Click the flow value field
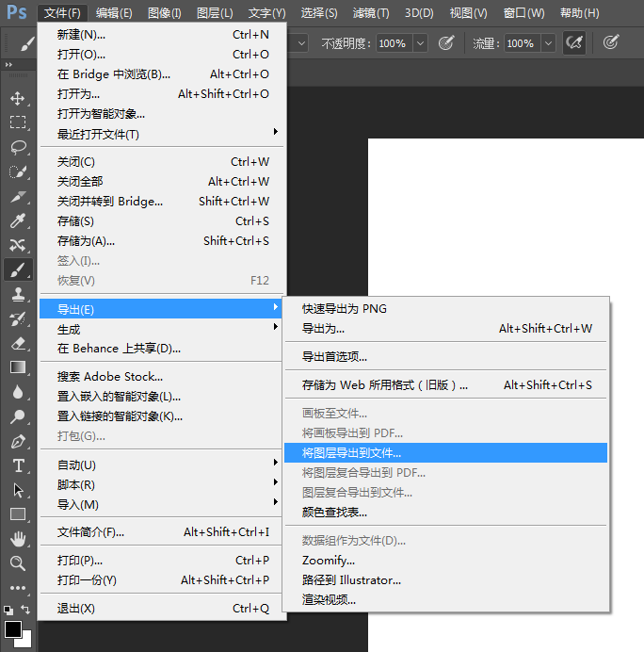 523,43
